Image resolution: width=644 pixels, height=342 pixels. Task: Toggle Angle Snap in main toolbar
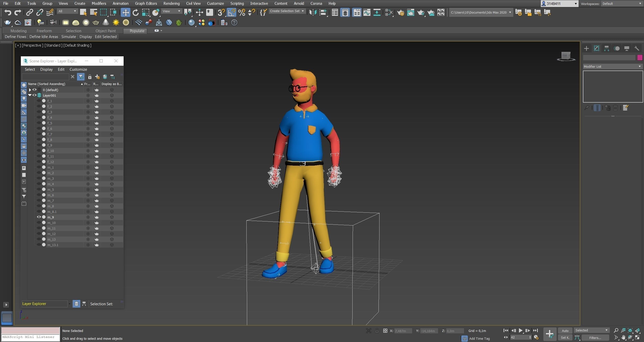(x=232, y=12)
